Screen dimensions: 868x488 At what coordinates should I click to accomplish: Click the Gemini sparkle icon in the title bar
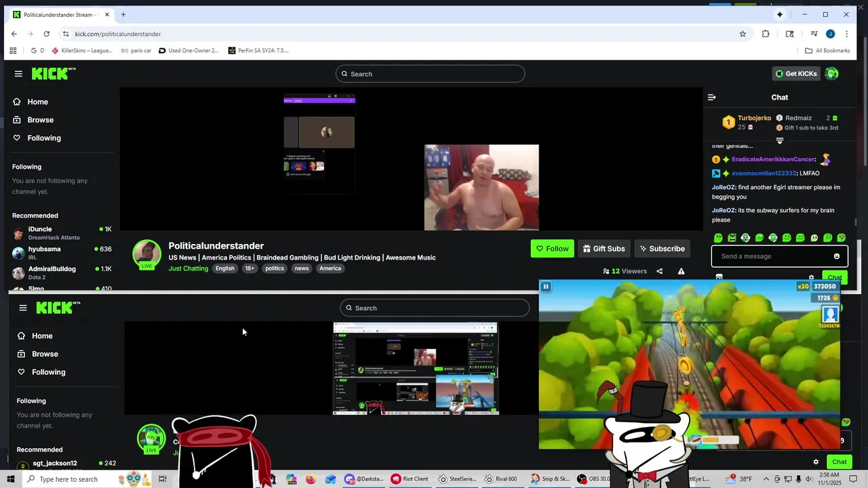coord(780,14)
